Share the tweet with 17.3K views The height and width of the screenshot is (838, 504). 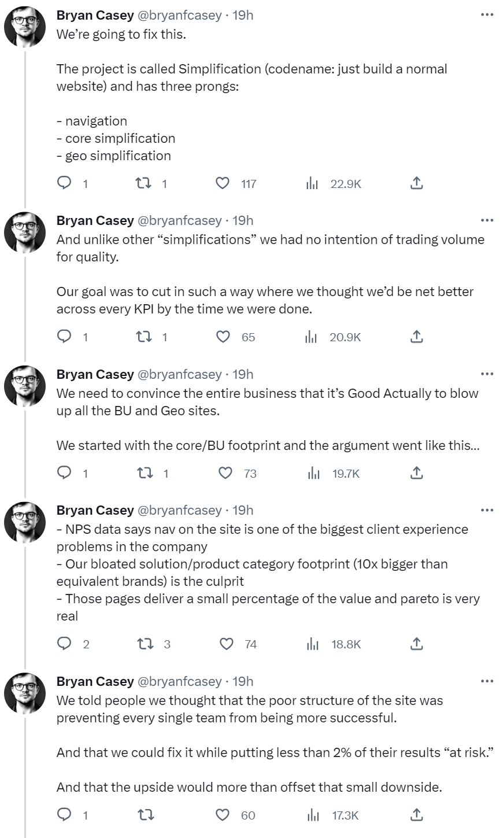click(416, 815)
